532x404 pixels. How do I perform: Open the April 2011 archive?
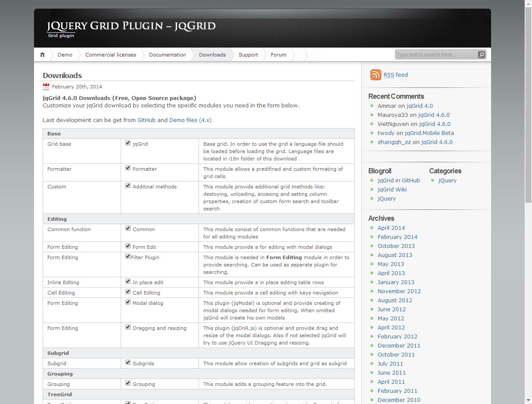391,382
